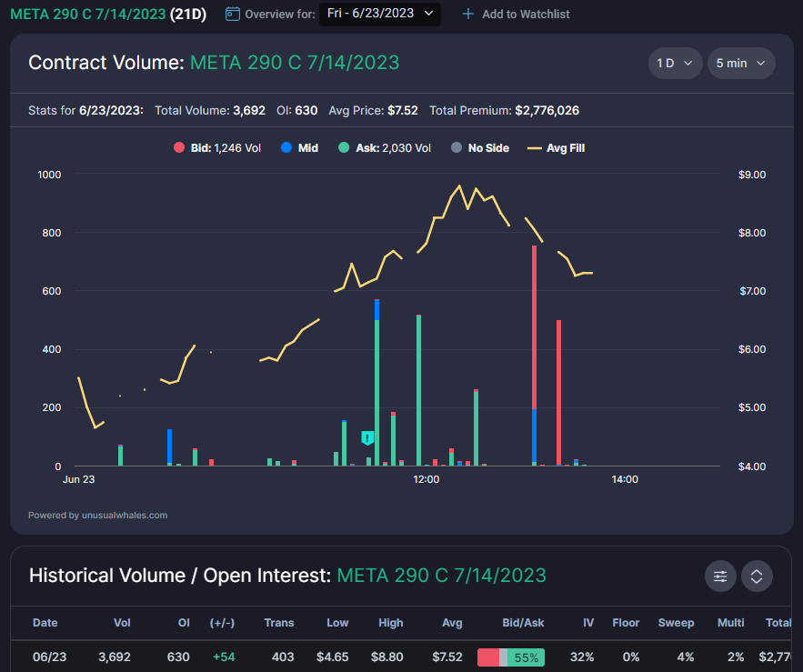Open the filter sliders settings icon
803x672 pixels.
click(x=720, y=577)
